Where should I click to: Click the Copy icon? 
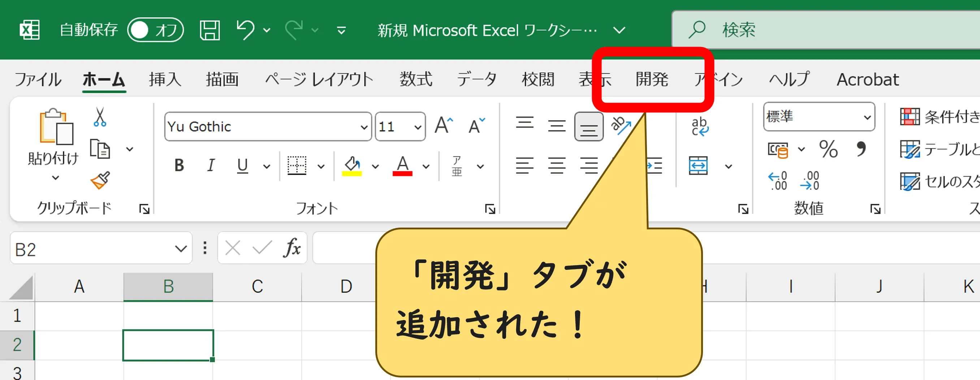[100, 149]
